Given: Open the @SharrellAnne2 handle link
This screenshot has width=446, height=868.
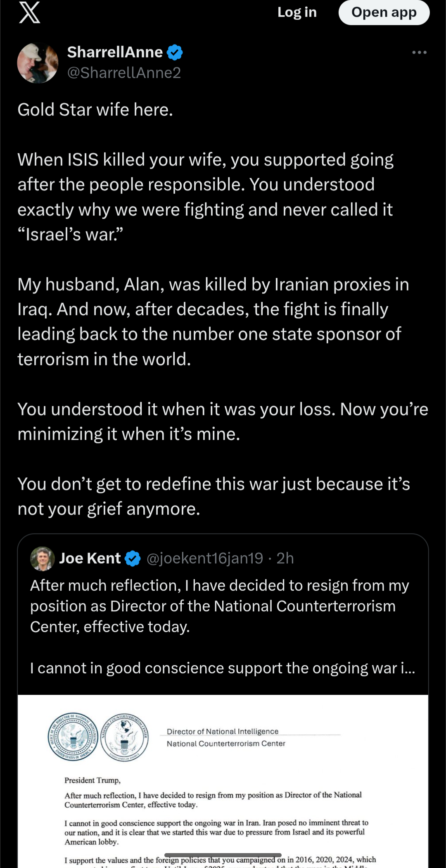Looking at the screenshot, I should (124, 73).
